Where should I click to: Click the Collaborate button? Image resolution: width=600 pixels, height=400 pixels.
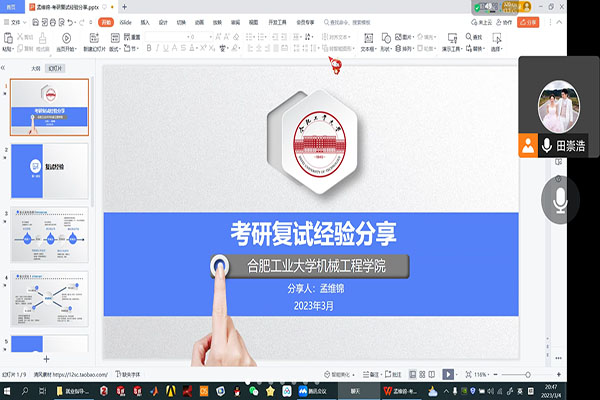504,23
